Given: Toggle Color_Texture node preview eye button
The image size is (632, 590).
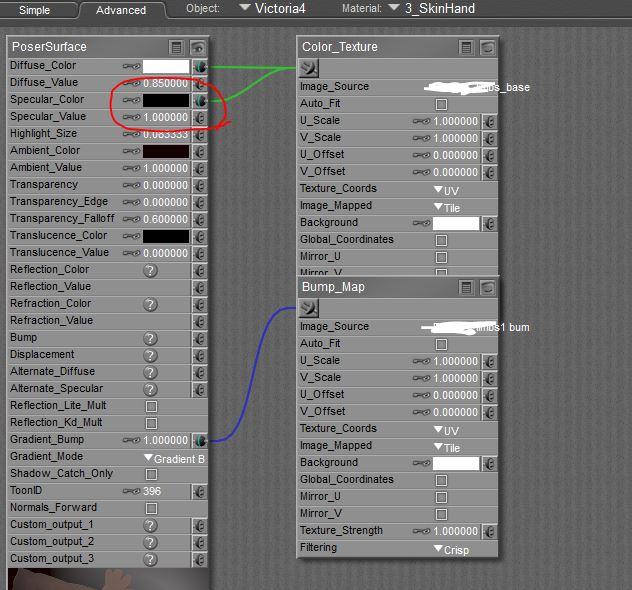Looking at the screenshot, I should [488, 48].
